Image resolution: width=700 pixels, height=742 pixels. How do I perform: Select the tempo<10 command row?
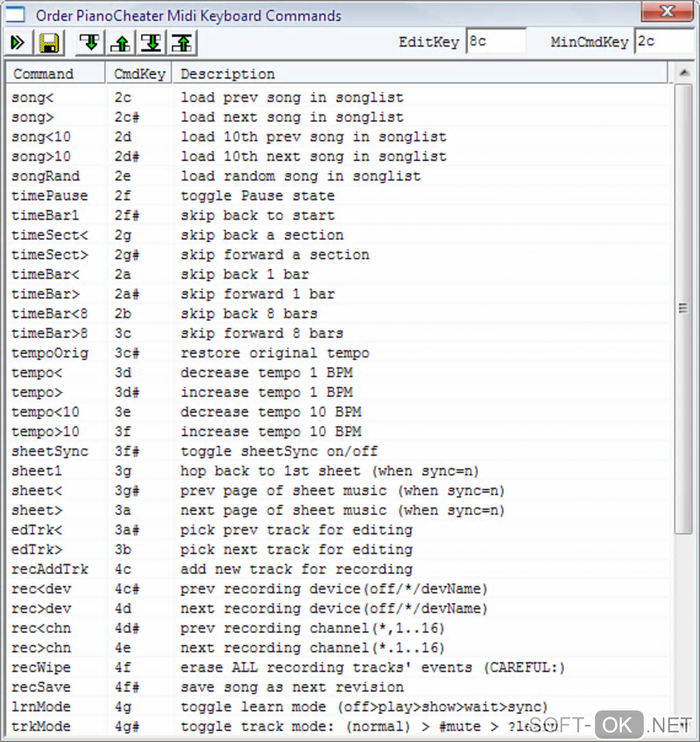coord(340,412)
